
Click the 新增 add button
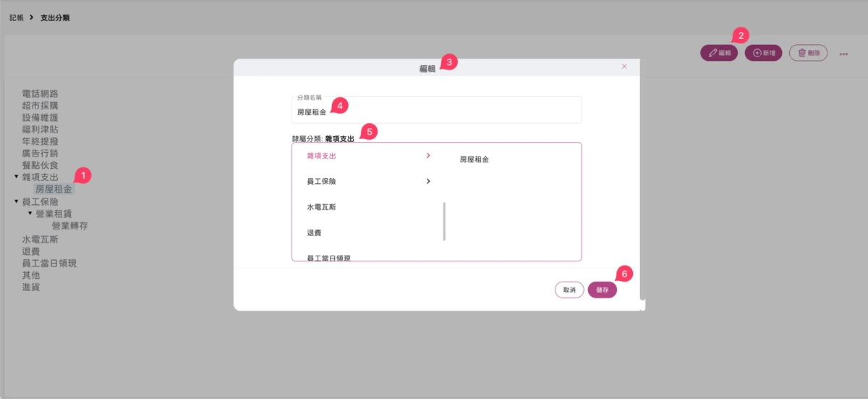(763, 53)
